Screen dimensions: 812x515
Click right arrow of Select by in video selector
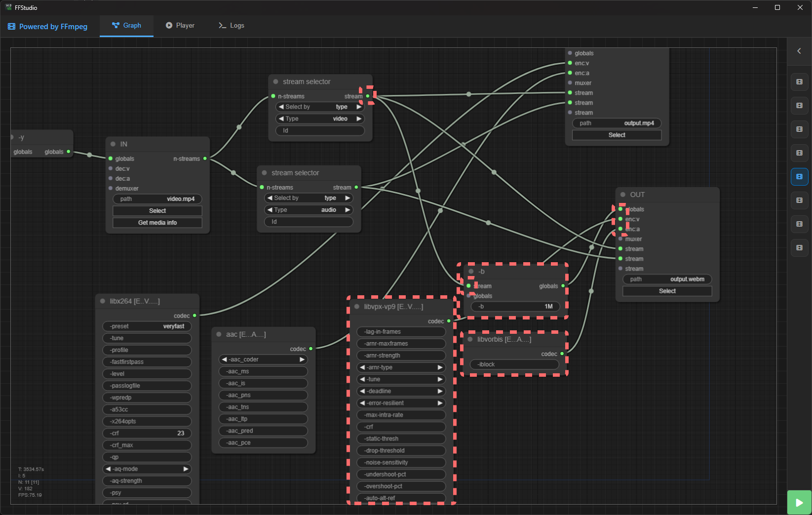[x=359, y=107]
